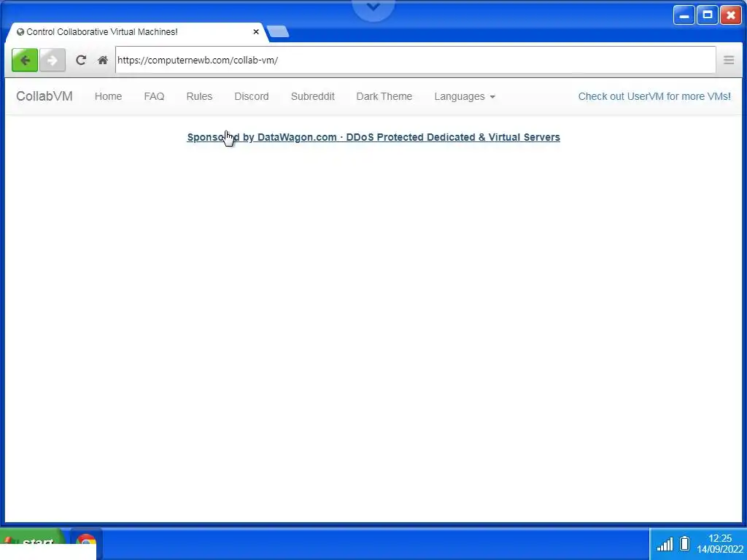Check the network signal tray icon
Image resolution: width=747 pixels, height=560 pixels.
pyautogui.click(x=665, y=544)
